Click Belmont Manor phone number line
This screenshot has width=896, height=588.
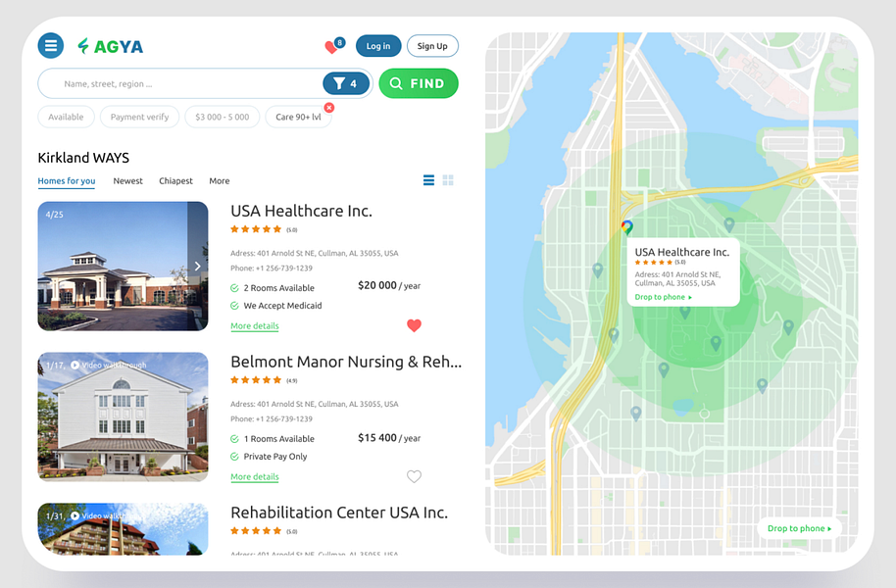[x=272, y=418]
